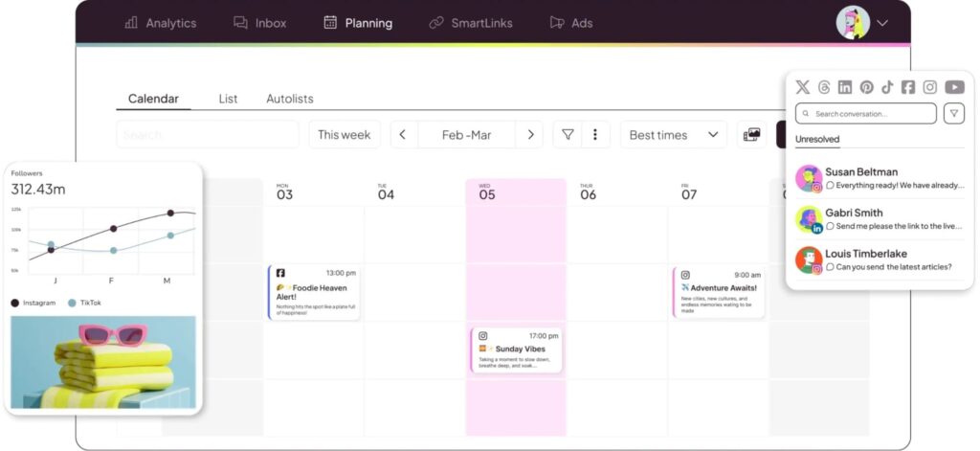Open the Analytics menu item
Screen dimensions: 980x451
pyautogui.click(x=160, y=23)
